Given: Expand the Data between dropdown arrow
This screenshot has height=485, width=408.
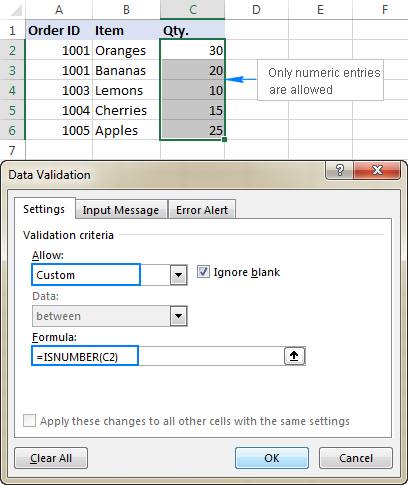Looking at the screenshot, I should pyautogui.click(x=179, y=316).
